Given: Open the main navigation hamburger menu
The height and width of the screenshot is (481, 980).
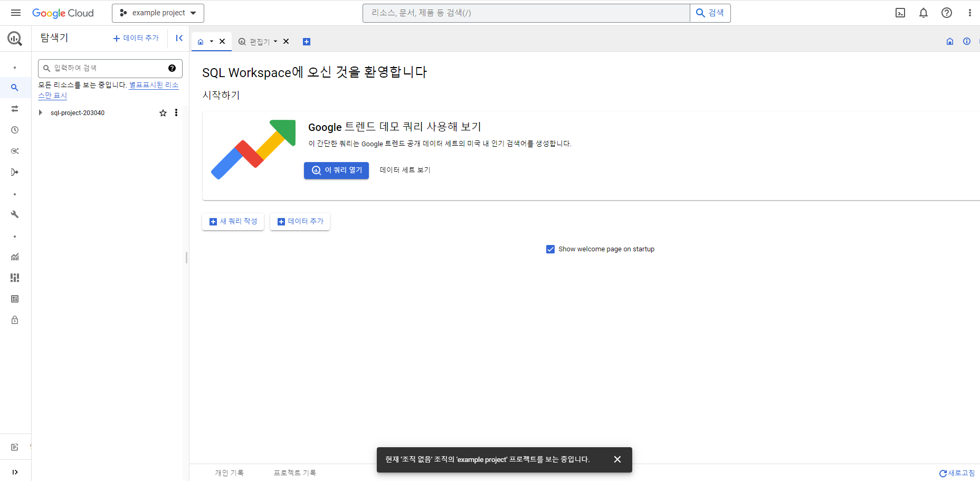Looking at the screenshot, I should pos(16,13).
